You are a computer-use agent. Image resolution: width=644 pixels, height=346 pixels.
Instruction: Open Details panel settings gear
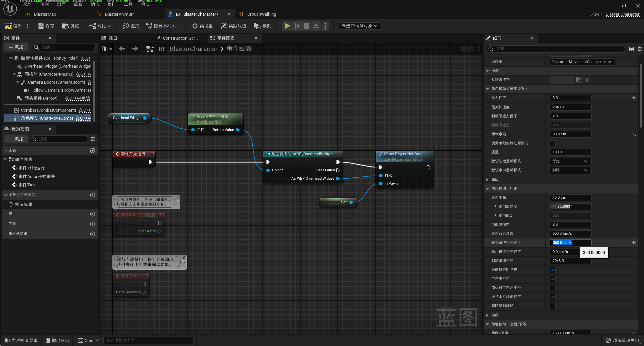pyautogui.click(x=639, y=49)
